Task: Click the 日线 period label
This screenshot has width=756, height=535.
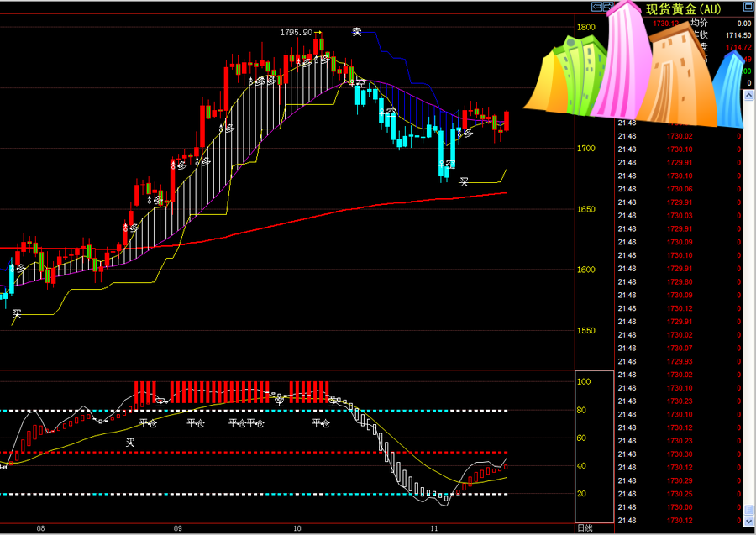Action: (585, 528)
